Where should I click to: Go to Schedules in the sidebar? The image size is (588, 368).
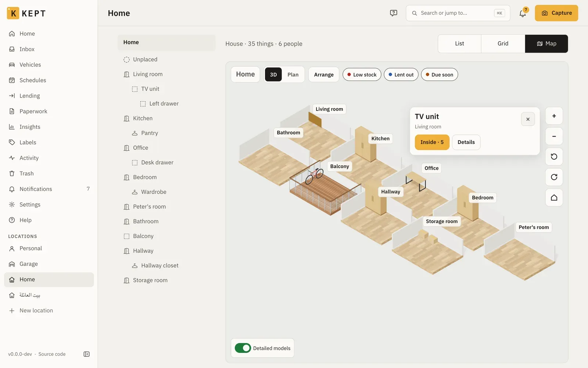pyautogui.click(x=49, y=80)
